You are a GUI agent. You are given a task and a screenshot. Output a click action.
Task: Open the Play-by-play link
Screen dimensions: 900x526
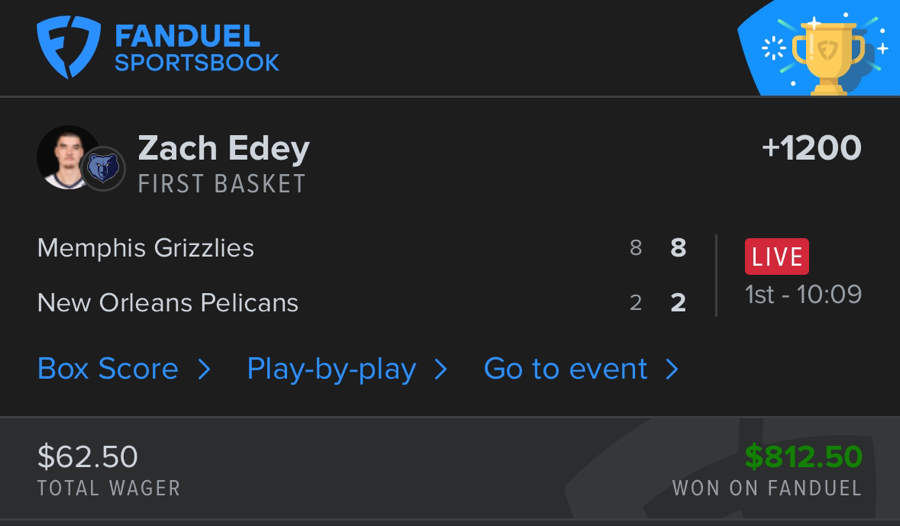pyautogui.click(x=331, y=369)
